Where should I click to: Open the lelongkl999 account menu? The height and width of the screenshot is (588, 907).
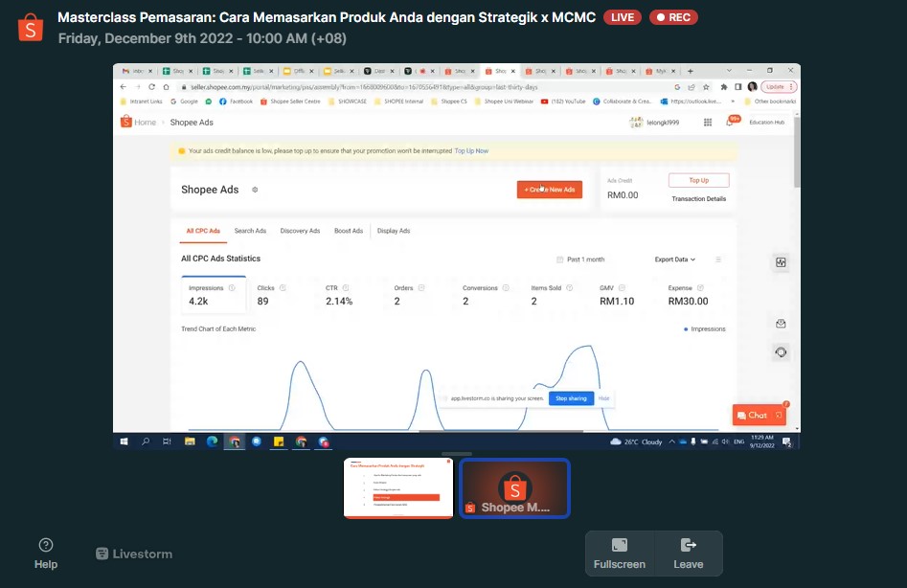655,122
